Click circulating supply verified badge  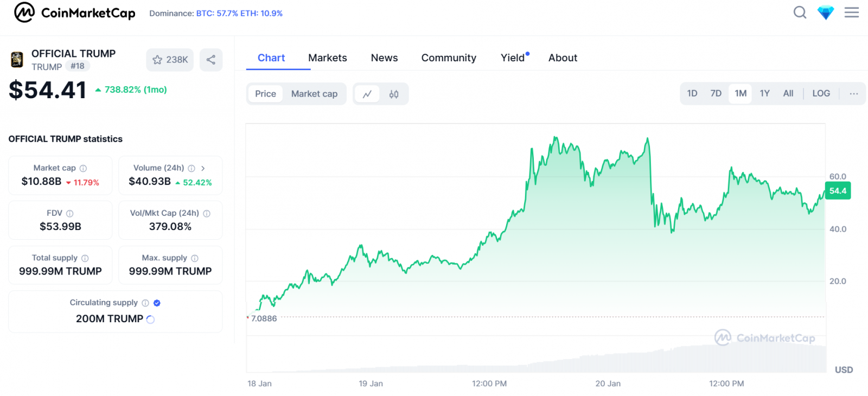click(157, 303)
